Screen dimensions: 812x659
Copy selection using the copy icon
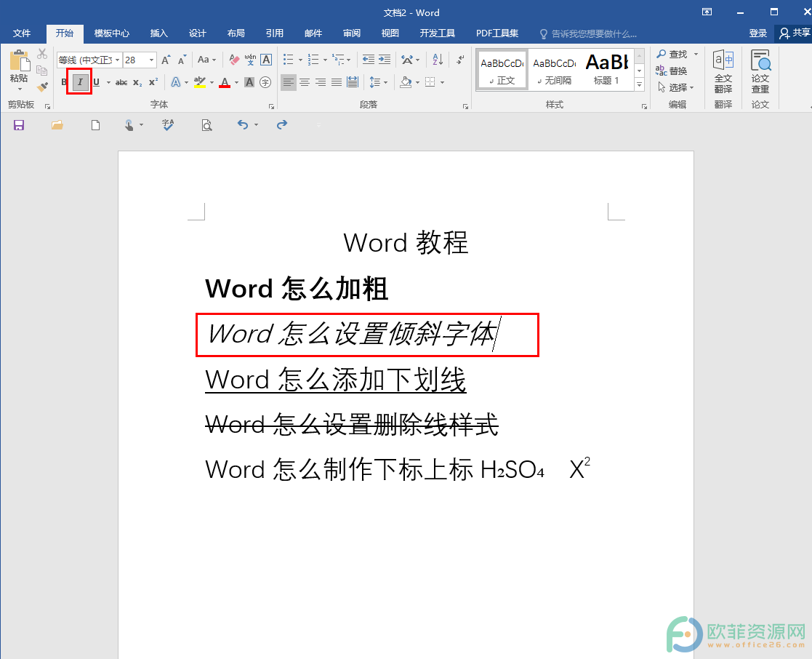pos(42,71)
